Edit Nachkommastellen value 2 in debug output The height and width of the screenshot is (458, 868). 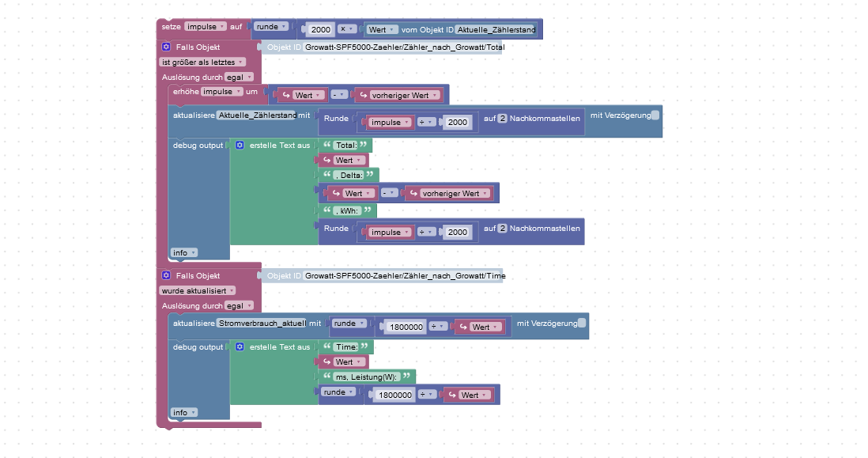tap(502, 228)
